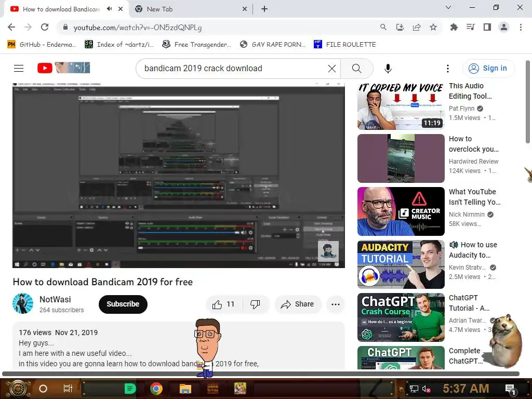Start voice search with the microphone
The image size is (532, 399).
coord(388,69)
